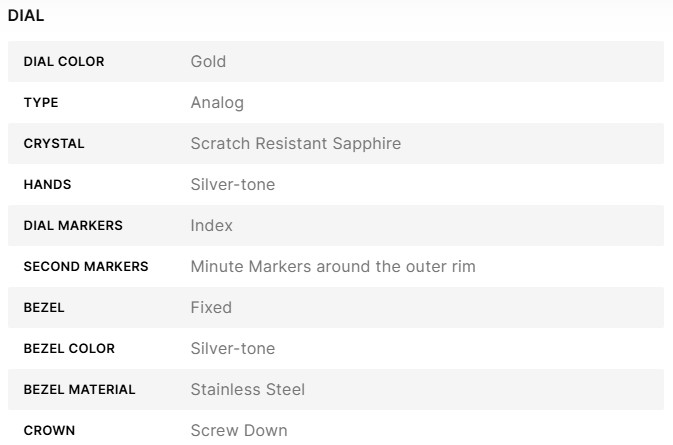Click the Screw Down crown value

pos(238,431)
